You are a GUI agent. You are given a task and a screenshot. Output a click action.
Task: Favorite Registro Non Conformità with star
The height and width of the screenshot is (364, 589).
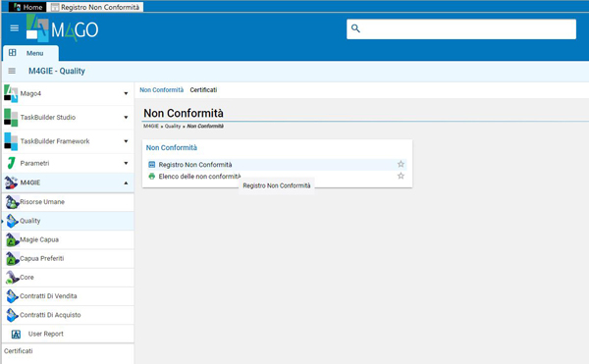tap(401, 164)
